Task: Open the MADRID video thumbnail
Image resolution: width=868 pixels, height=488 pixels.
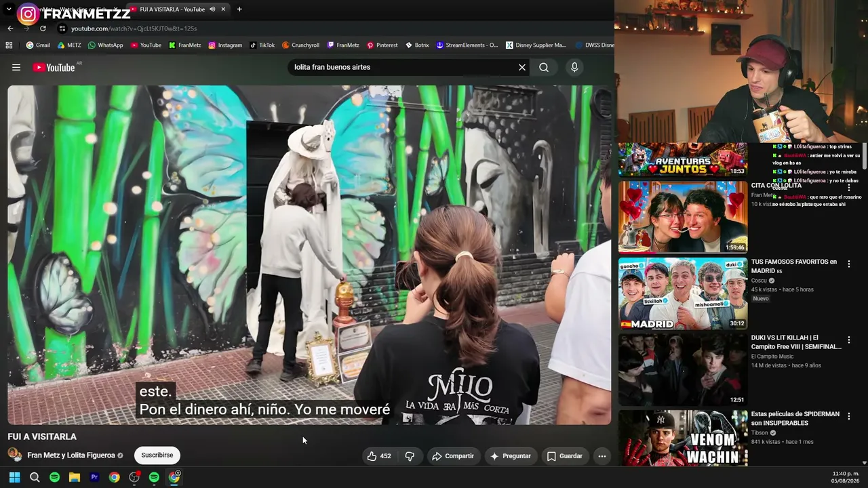Action: [683, 293]
